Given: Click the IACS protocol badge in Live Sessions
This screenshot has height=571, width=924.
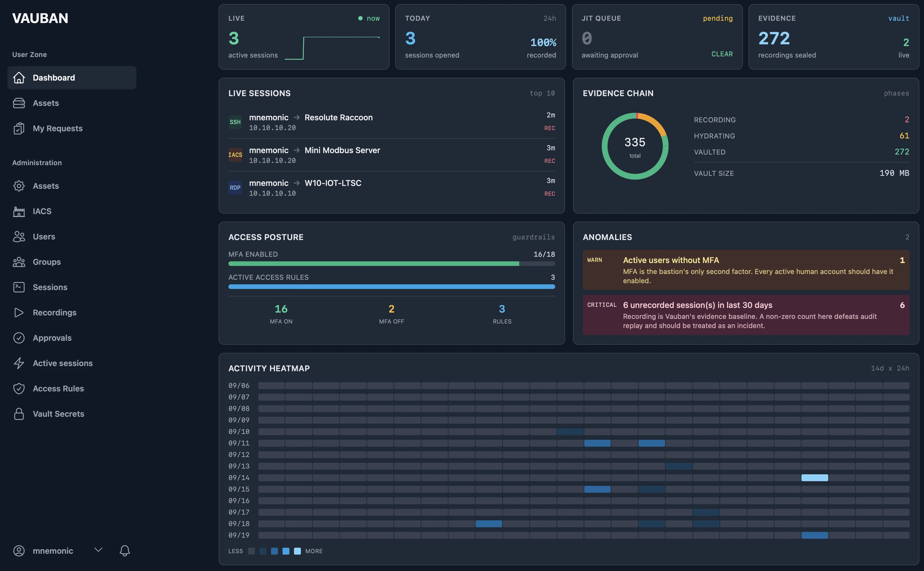Looking at the screenshot, I should [x=235, y=155].
